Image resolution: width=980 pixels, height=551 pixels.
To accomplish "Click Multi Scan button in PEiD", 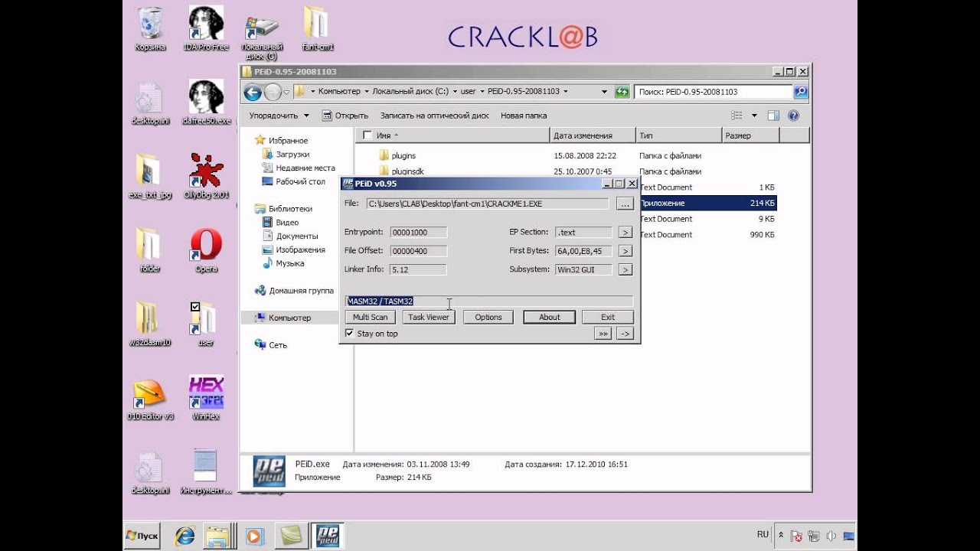I will point(371,317).
